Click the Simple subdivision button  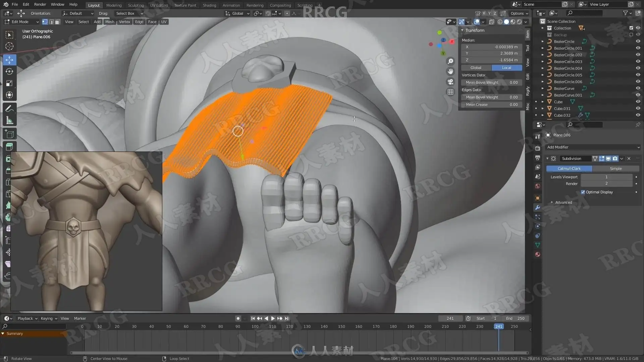click(615, 169)
